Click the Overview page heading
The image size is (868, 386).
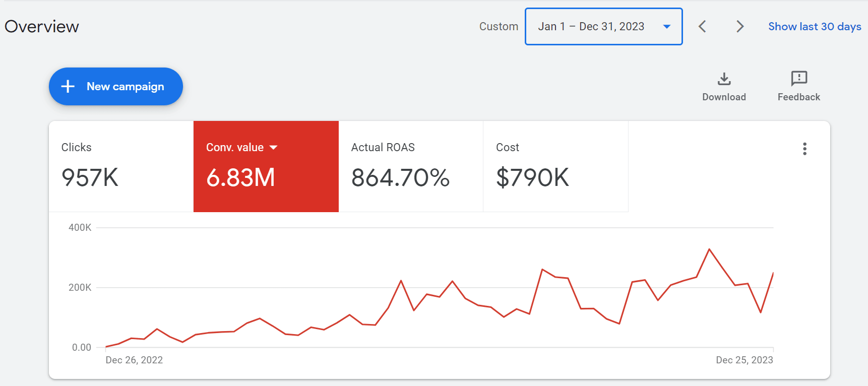[42, 27]
